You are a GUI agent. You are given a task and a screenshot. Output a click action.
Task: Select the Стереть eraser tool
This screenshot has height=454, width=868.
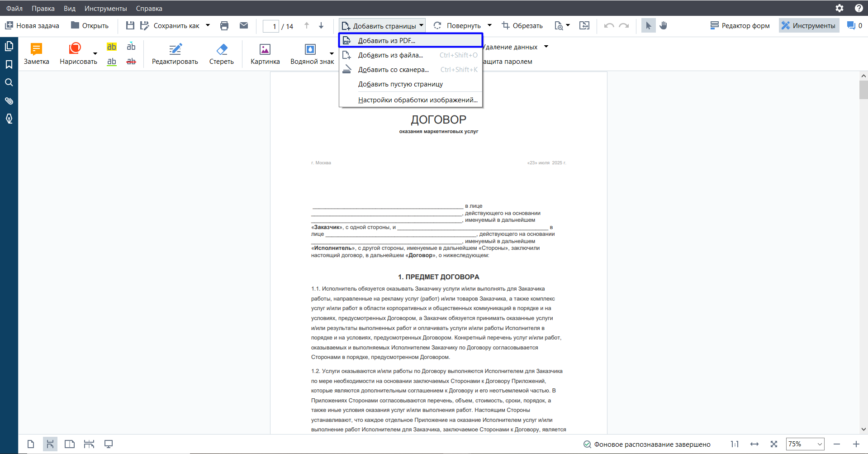pyautogui.click(x=222, y=54)
